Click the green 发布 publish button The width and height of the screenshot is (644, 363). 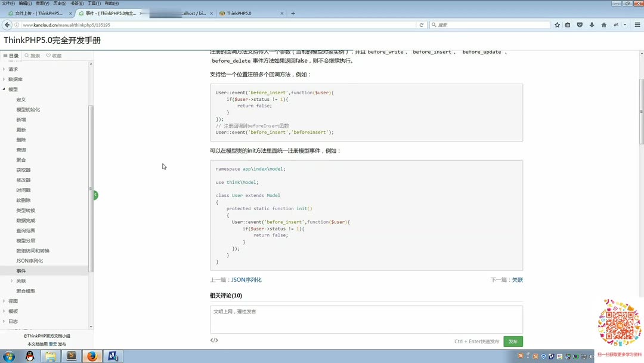512,341
